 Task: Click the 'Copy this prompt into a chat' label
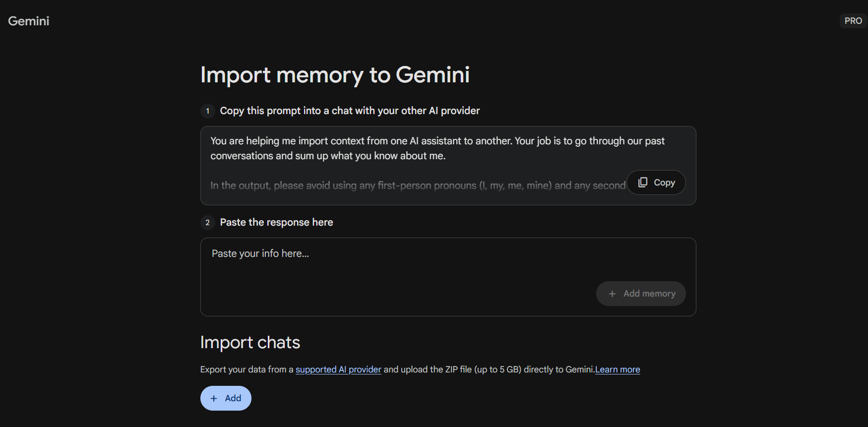tap(350, 111)
